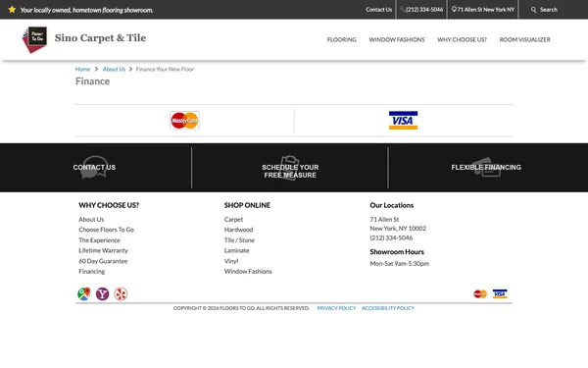Open the Privacy Policy link
The width and height of the screenshot is (588, 368).
click(x=336, y=308)
